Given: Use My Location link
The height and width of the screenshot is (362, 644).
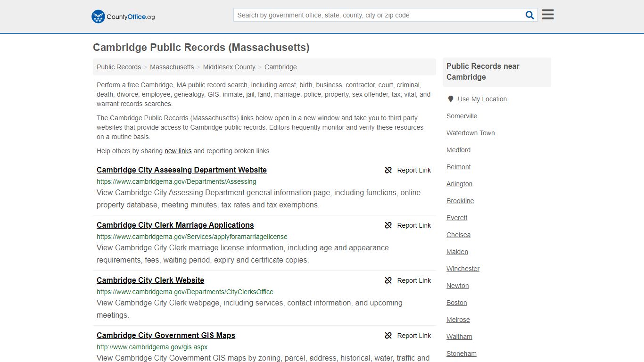Looking at the screenshot, I should (x=482, y=99).
